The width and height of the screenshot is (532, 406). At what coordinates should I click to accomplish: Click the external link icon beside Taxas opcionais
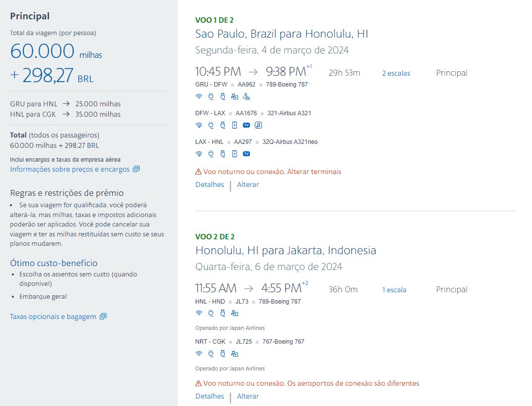pyautogui.click(x=103, y=316)
